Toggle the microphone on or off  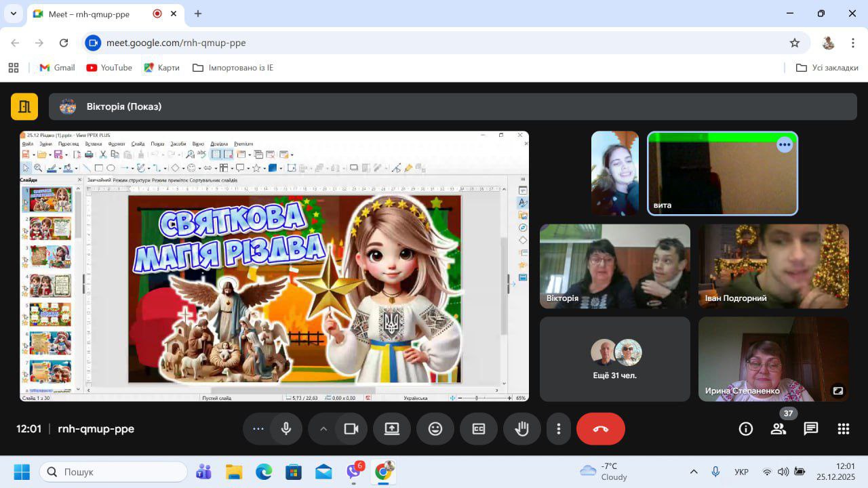(x=286, y=429)
